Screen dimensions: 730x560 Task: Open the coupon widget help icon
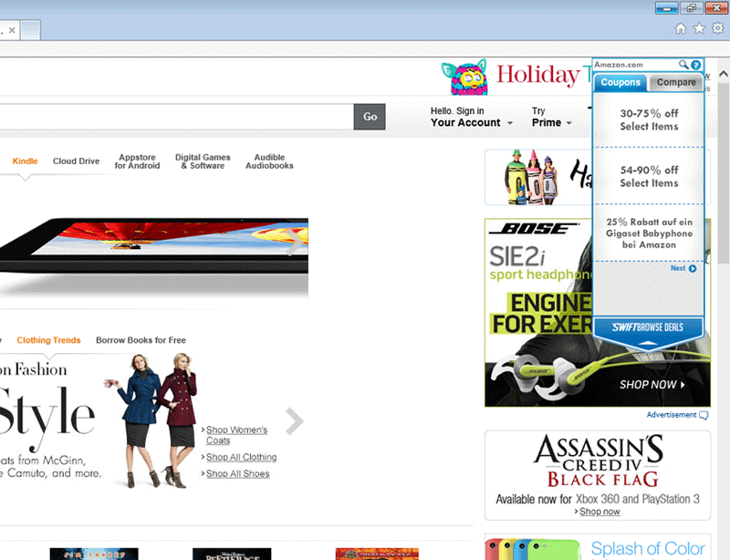click(x=696, y=65)
